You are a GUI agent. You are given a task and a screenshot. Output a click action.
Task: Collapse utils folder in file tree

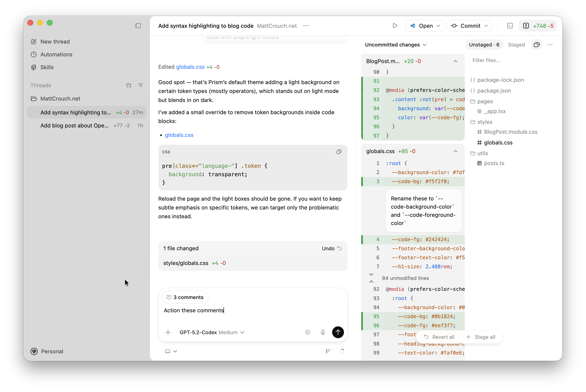tap(479, 153)
